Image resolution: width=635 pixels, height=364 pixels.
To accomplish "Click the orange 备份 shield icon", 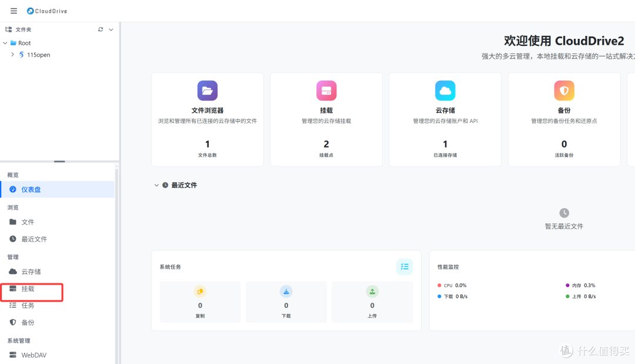I will [564, 91].
